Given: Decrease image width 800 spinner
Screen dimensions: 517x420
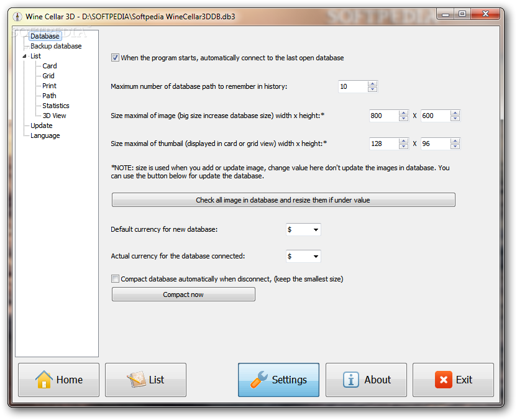Looking at the screenshot, I should coord(403,119).
